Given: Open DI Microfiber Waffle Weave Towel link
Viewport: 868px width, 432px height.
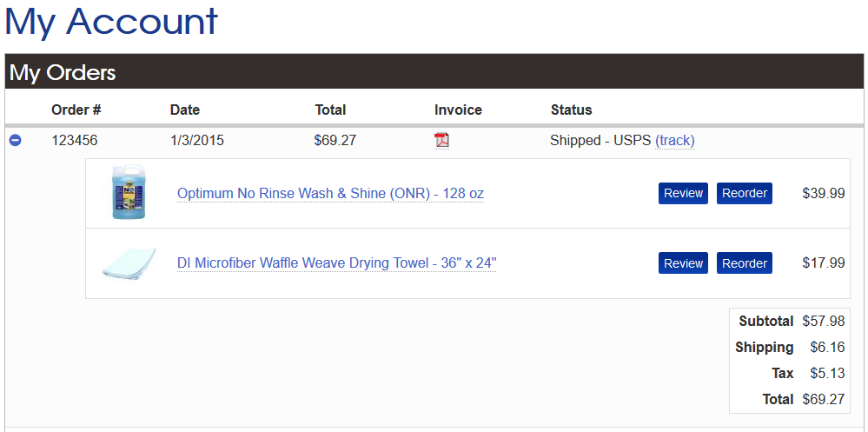Looking at the screenshot, I should pyautogui.click(x=336, y=263).
